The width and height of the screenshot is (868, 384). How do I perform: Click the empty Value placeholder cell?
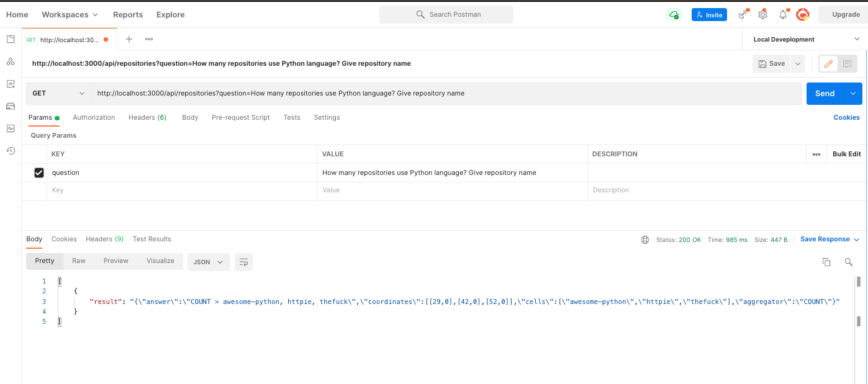tap(452, 190)
